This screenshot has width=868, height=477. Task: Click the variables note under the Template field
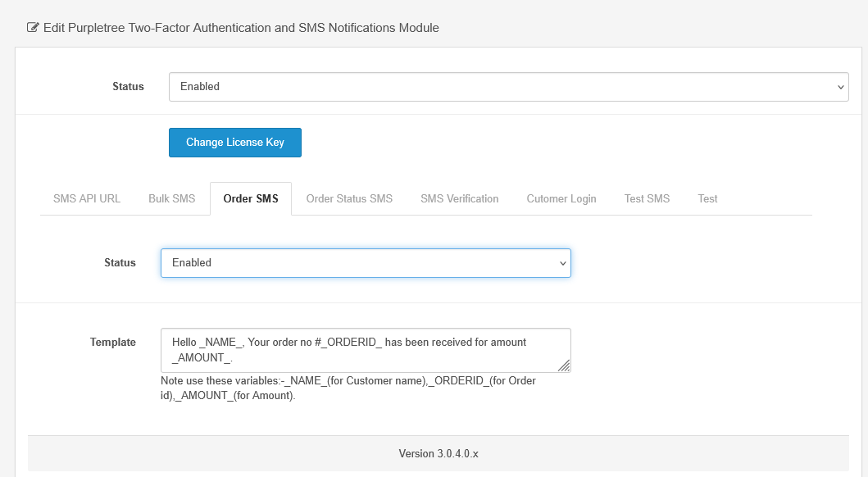pyautogui.click(x=348, y=388)
